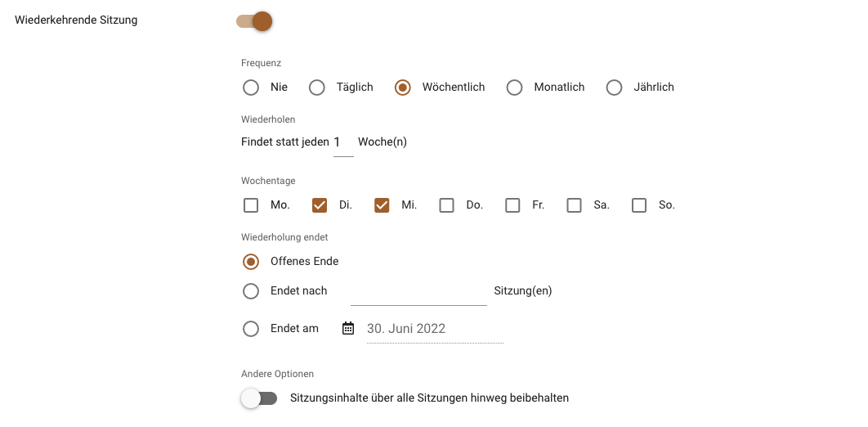Enable Sitzungsinhalte beibehalten toggle
Screen dimensions: 868x427
[x=259, y=398]
